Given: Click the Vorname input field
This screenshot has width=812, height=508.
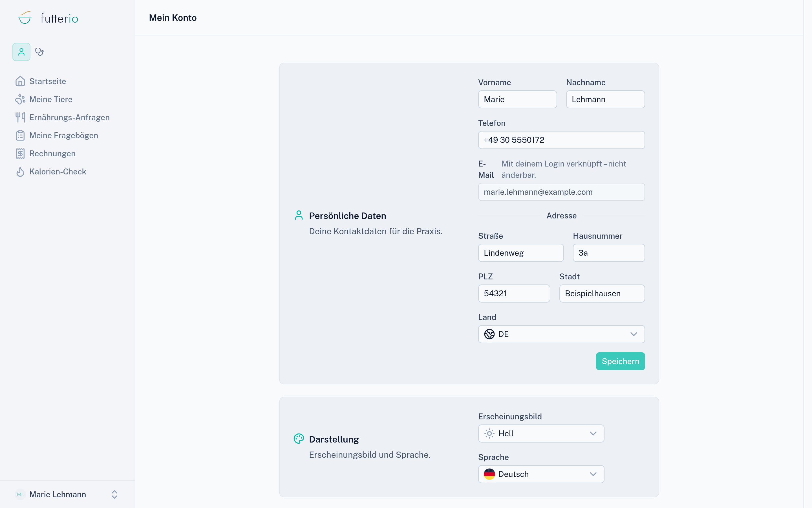Looking at the screenshot, I should pos(517,99).
